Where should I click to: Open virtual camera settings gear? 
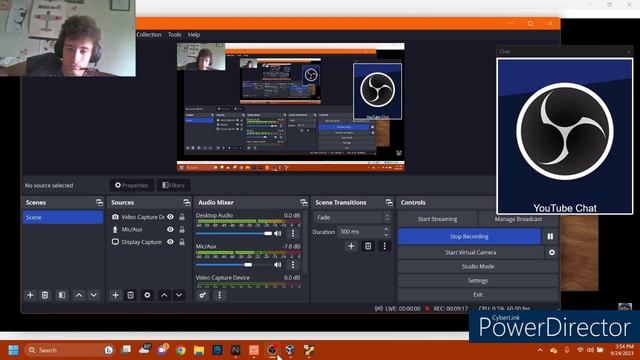[x=552, y=252]
